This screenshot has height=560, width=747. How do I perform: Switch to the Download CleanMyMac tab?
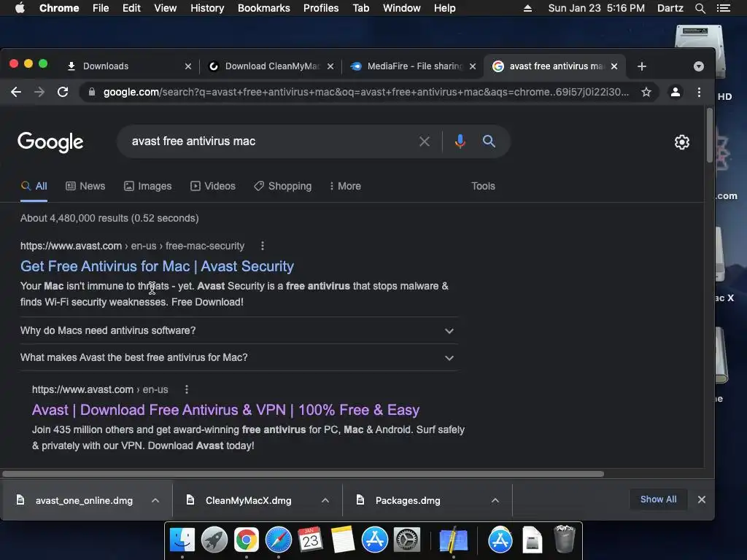point(270,66)
